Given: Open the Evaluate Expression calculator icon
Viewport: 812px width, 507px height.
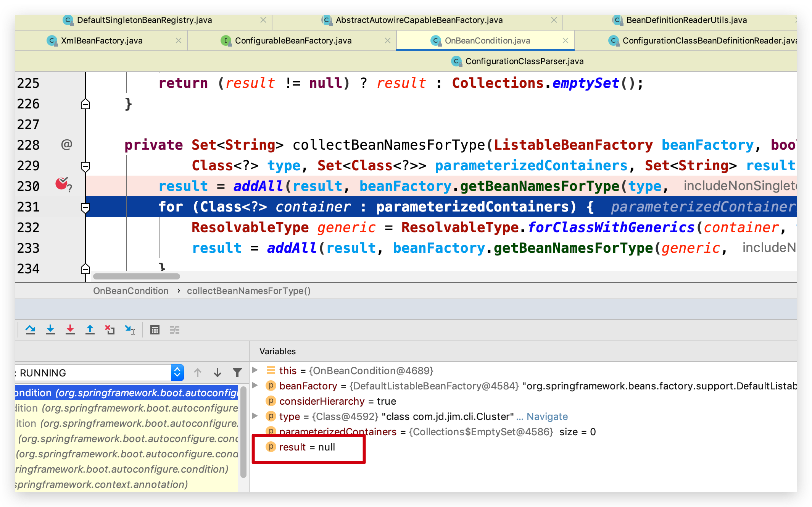Looking at the screenshot, I should [155, 329].
